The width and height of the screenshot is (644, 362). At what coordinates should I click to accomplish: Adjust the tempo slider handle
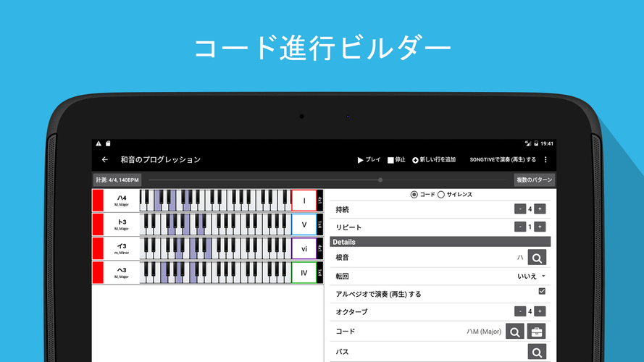pos(380,180)
